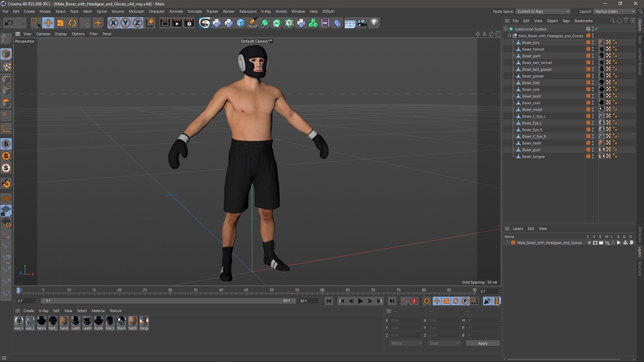Image resolution: width=644 pixels, height=362 pixels.
Task: Click the start frame stepper arrows
Action: (37, 301)
